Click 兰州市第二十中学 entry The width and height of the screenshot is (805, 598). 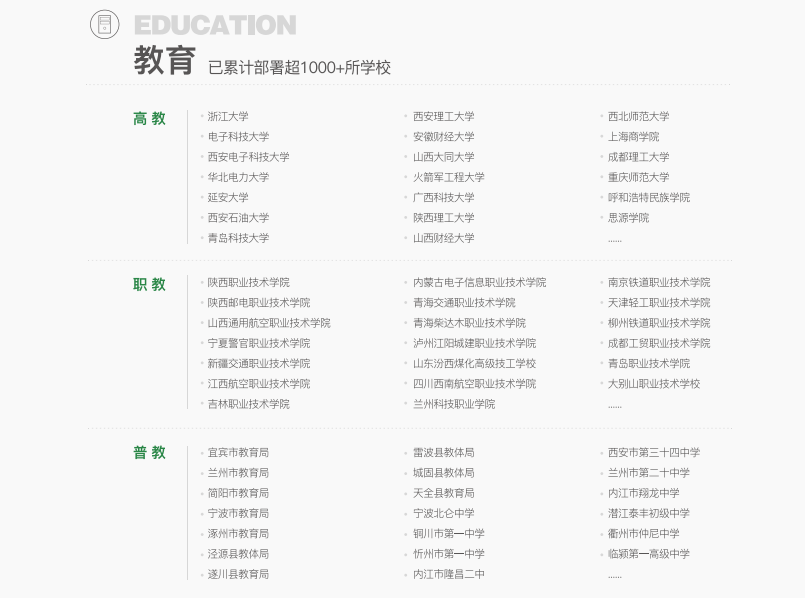[649, 473]
